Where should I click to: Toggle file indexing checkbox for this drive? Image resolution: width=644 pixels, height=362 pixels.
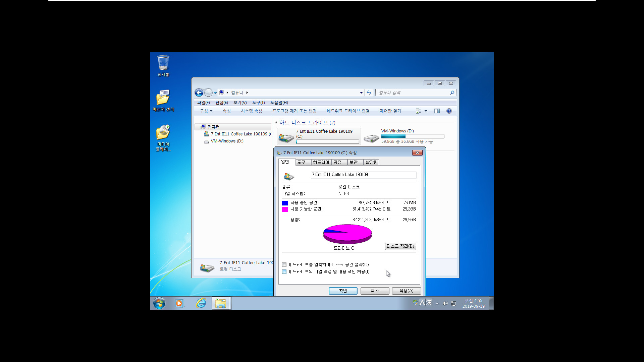pos(284,272)
